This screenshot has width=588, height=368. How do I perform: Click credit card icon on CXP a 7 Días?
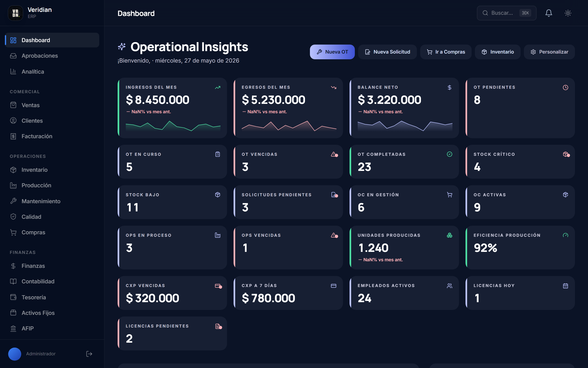click(334, 286)
